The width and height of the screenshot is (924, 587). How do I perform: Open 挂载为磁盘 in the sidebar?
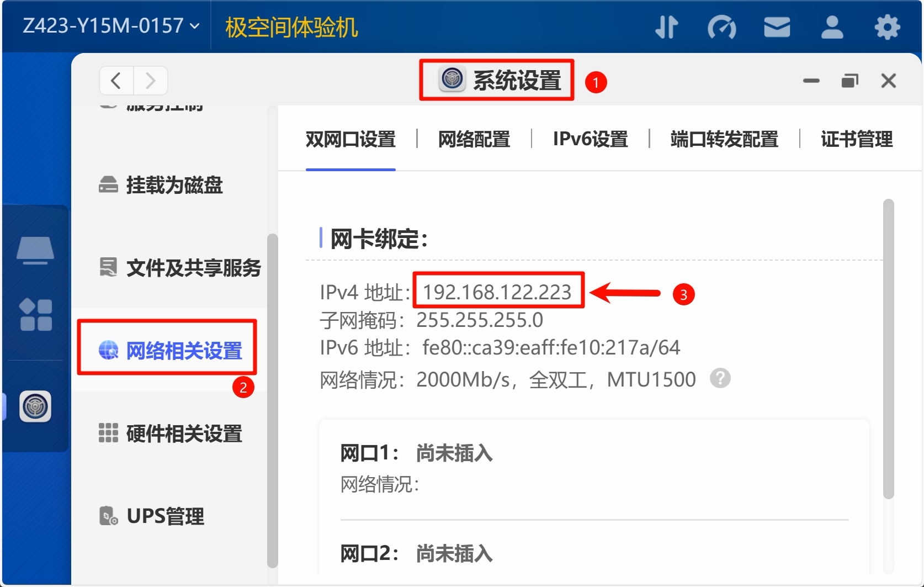(169, 185)
